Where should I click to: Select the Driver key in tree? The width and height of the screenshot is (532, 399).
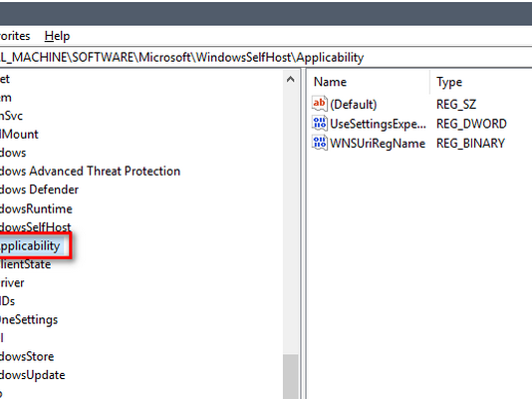point(12,283)
